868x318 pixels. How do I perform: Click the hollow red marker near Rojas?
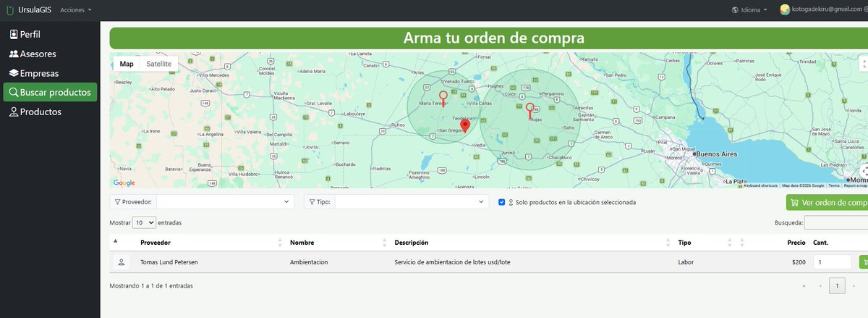tap(530, 111)
